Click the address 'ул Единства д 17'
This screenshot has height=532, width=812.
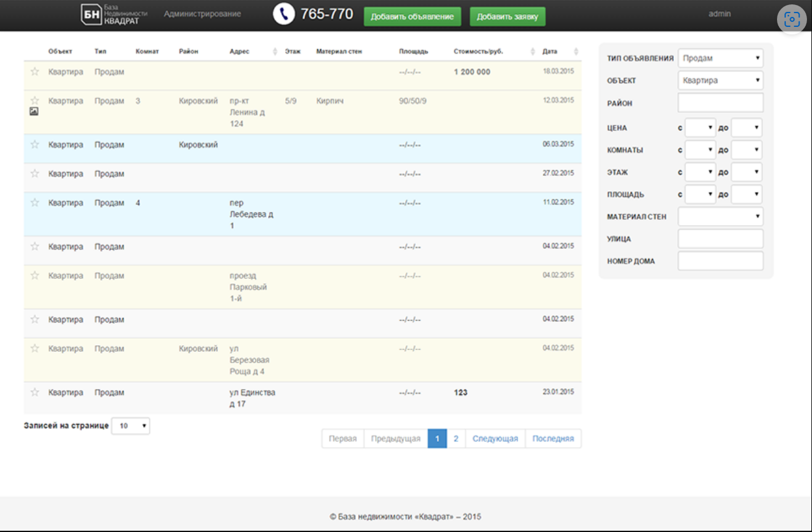(253, 398)
